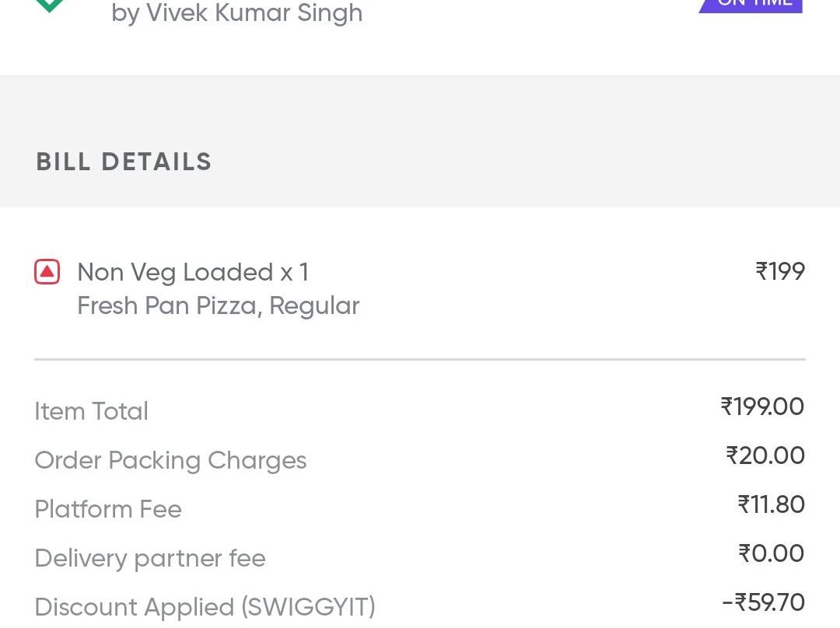Screen dimensions: 840x628
Task: Select the Item Total label
Action: click(x=91, y=411)
